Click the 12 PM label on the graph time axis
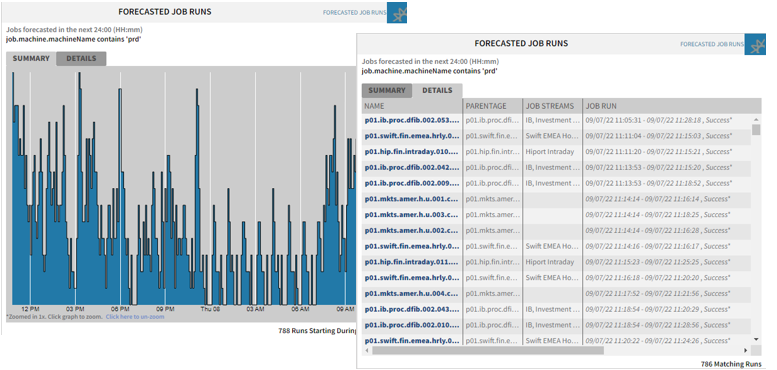Image resolution: width=777 pixels, height=370 pixels. click(30, 309)
